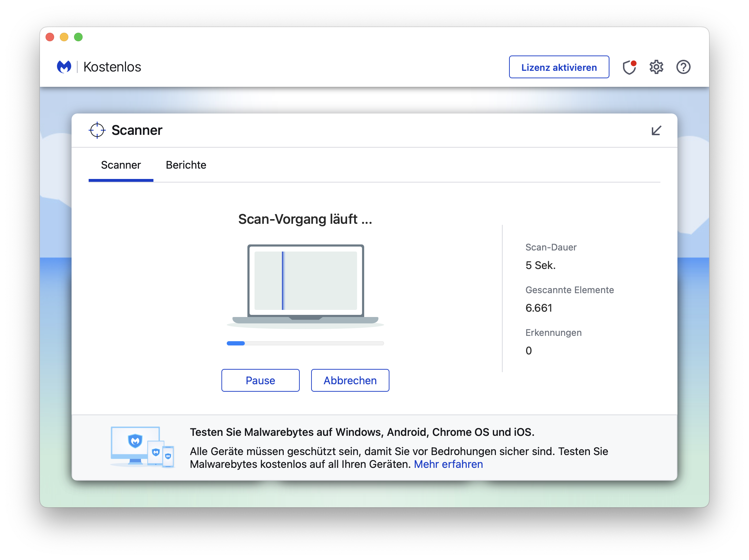Switch to the Berichte tab

click(x=186, y=165)
